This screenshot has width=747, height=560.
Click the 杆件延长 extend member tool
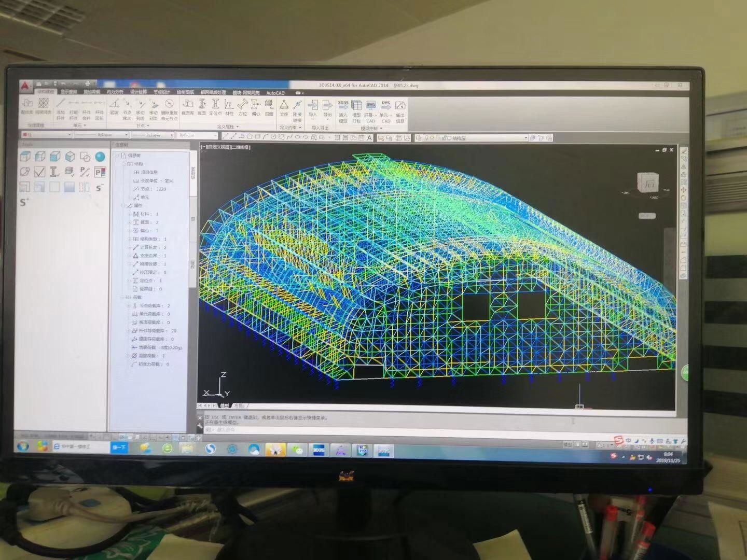pyautogui.click(x=99, y=109)
